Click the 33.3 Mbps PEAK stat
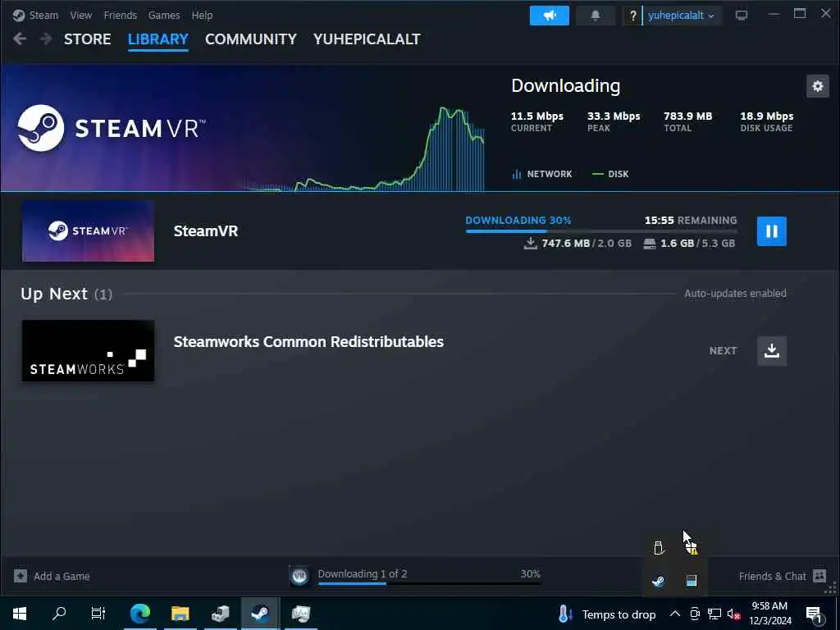840x630 pixels. coord(614,121)
